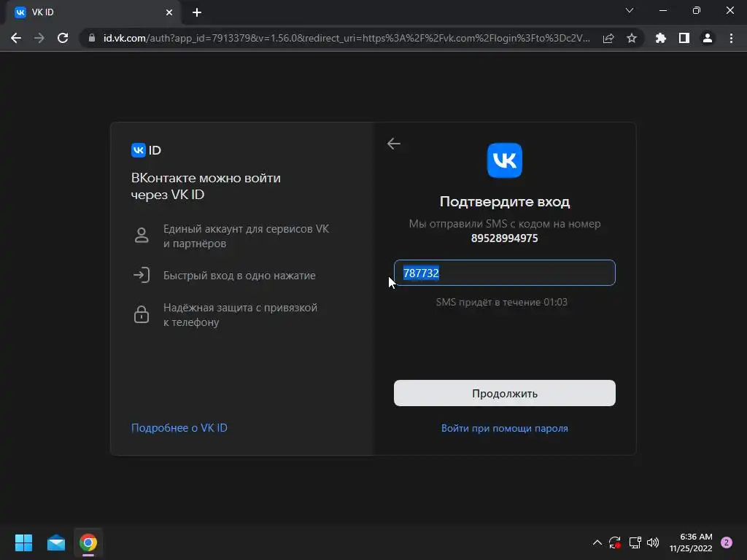Click the phone number 89528994975
Screen dimensions: 747x560
pos(505,238)
